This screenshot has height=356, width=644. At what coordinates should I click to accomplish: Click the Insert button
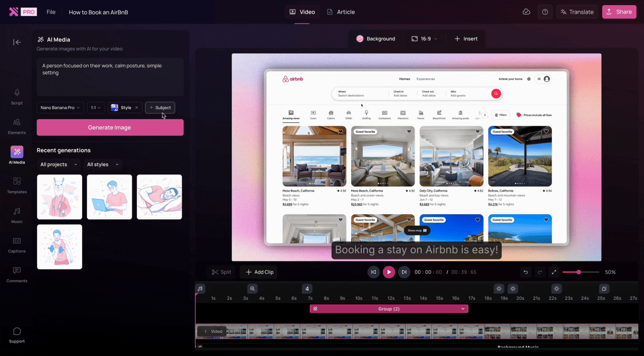(x=466, y=39)
